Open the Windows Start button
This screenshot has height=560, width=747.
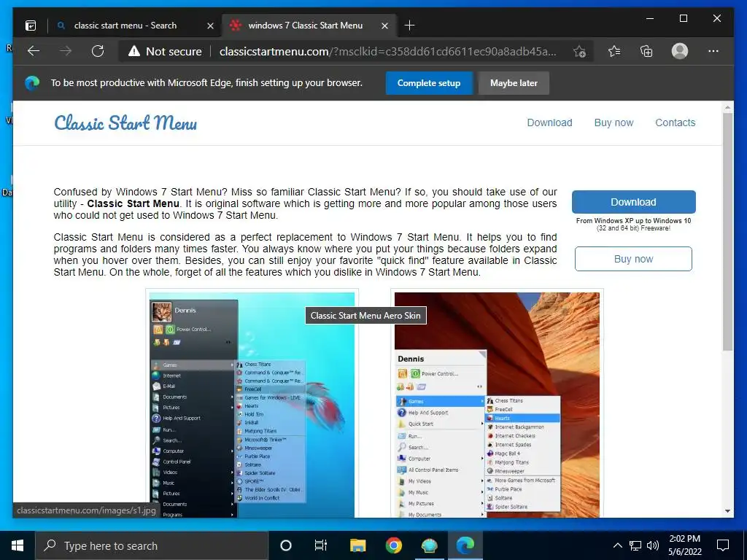tap(18, 545)
